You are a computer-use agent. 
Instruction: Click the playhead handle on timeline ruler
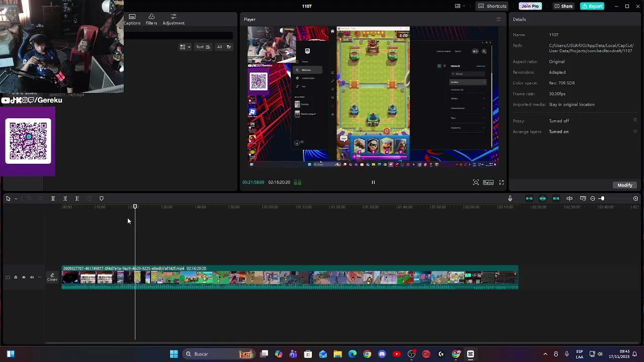pos(135,207)
